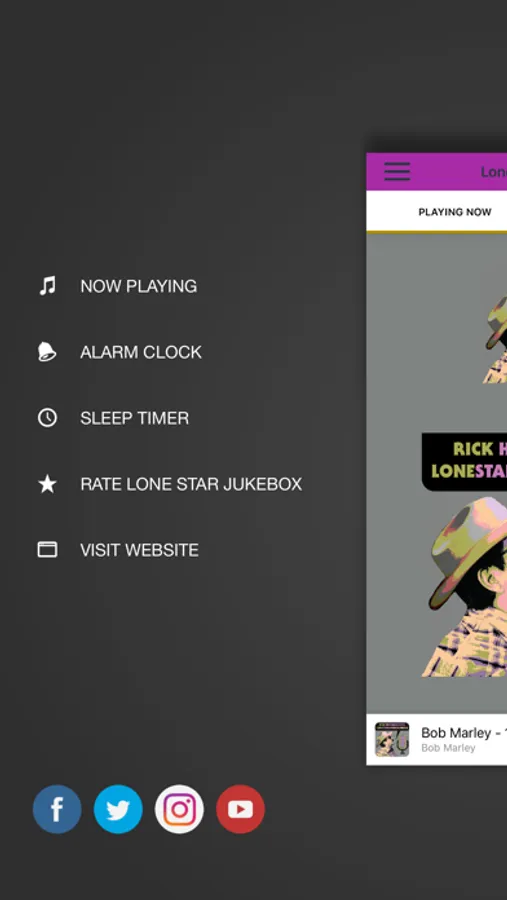
Task: Select the NOW PLAYING menu item
Action: [138, 286]
